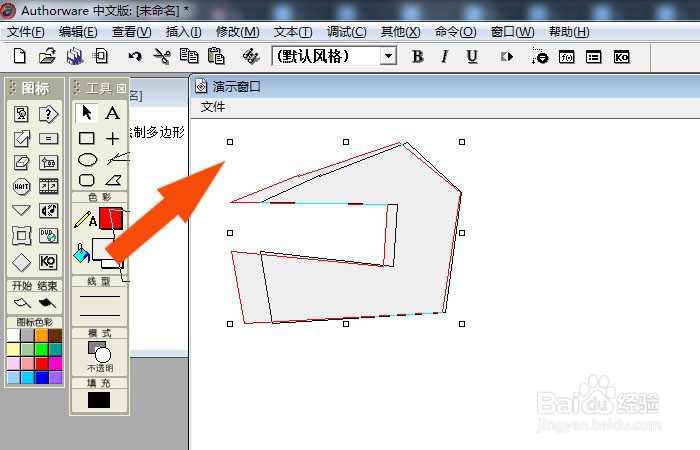The width and height of the screenshot is (700, 450).
Task: Open 文件 menu in the 演示窗口 window
Action: [x=213, y=107]
